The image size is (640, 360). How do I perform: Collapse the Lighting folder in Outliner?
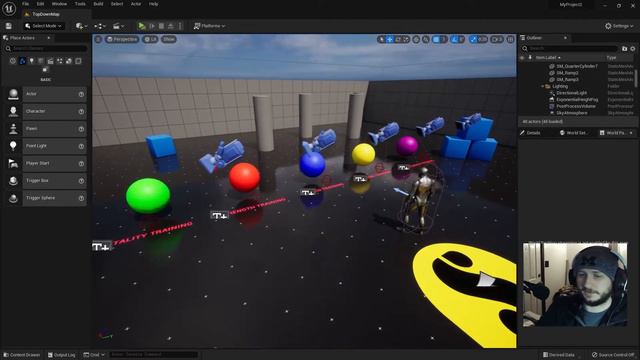coord(542,86)
